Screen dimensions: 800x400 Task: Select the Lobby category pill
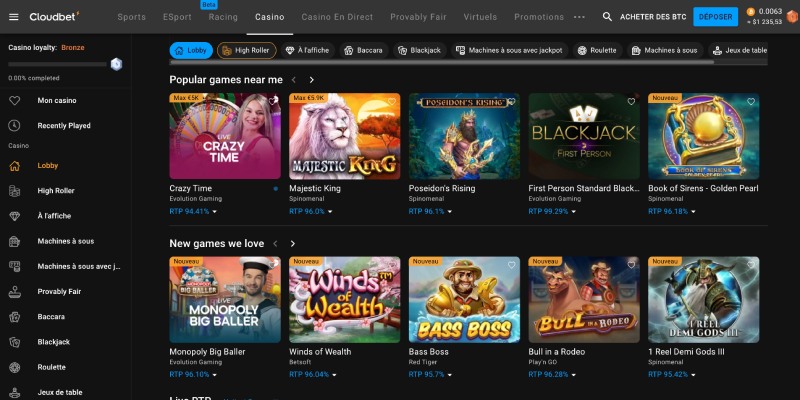click(191, 51)
